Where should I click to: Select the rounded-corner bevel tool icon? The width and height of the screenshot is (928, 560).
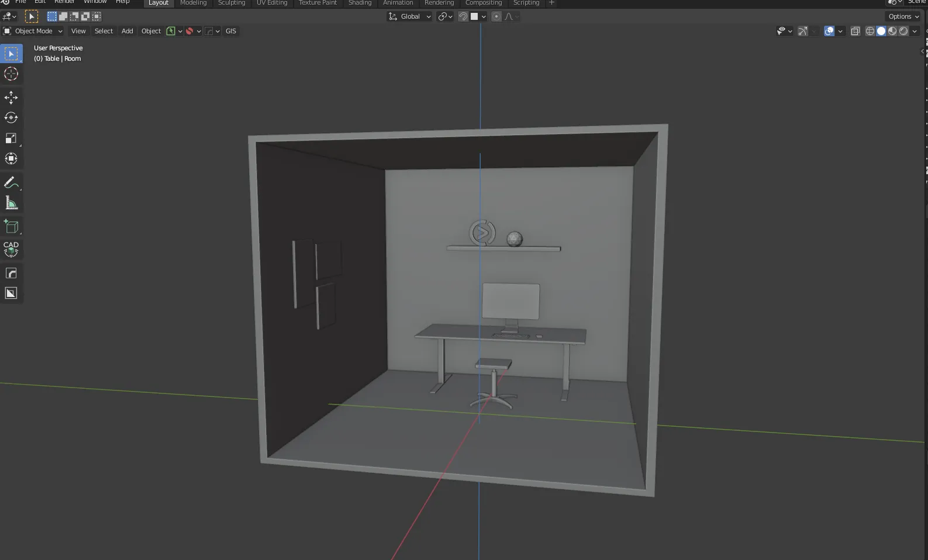[11, 273]
